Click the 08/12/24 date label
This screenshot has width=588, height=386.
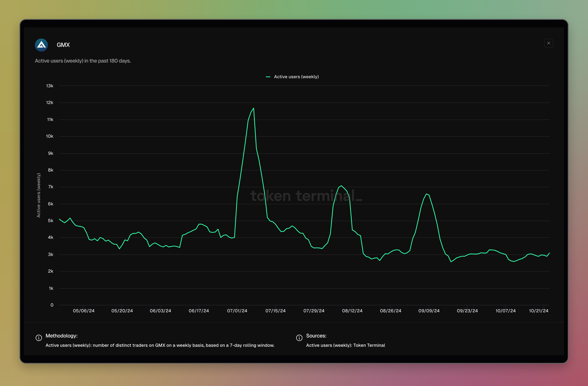coord(352,311)
